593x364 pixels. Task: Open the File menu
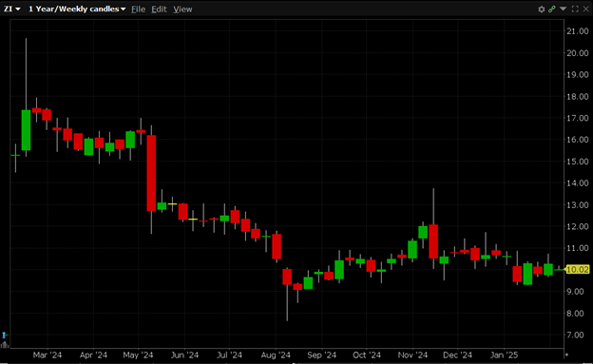click(138, 10)
